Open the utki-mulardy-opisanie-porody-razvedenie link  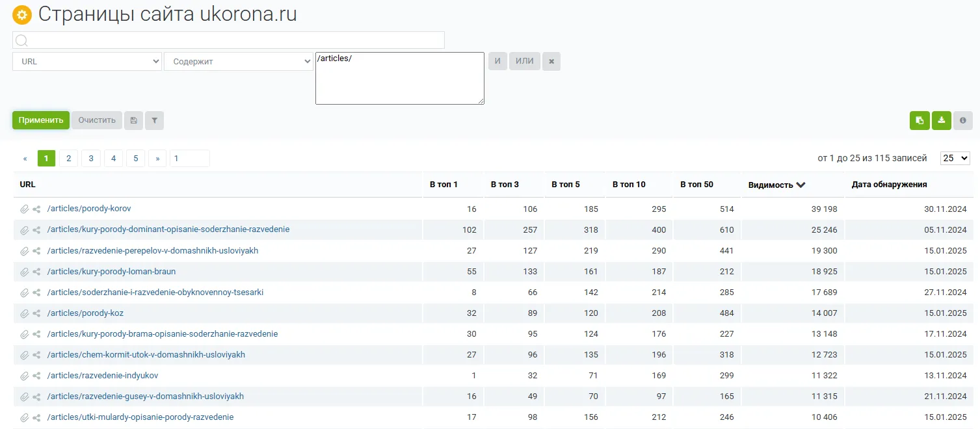[140, 417]
